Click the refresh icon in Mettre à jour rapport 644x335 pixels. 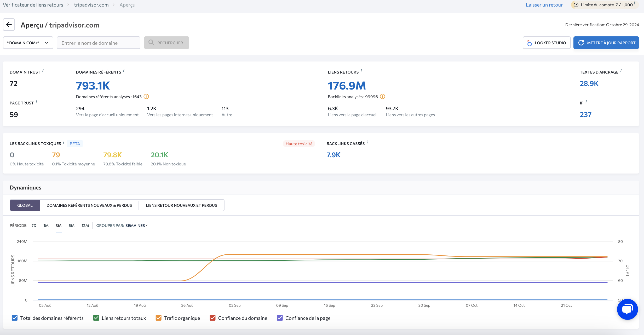[581, 43]
